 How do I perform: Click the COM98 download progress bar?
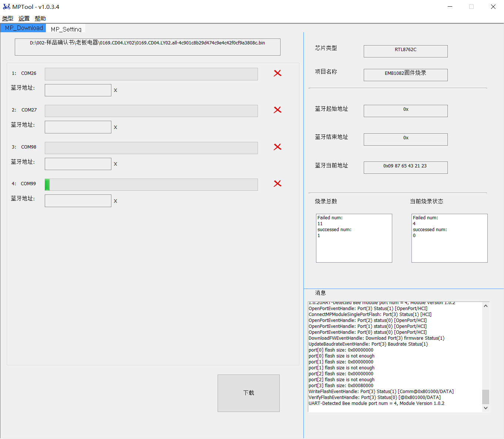(x=151, y=148)
